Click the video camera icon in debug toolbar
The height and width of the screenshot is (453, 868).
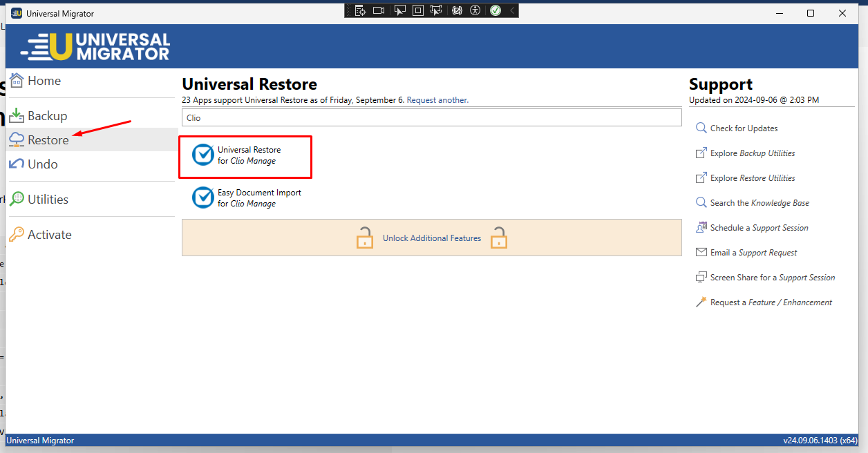(379, 10)
